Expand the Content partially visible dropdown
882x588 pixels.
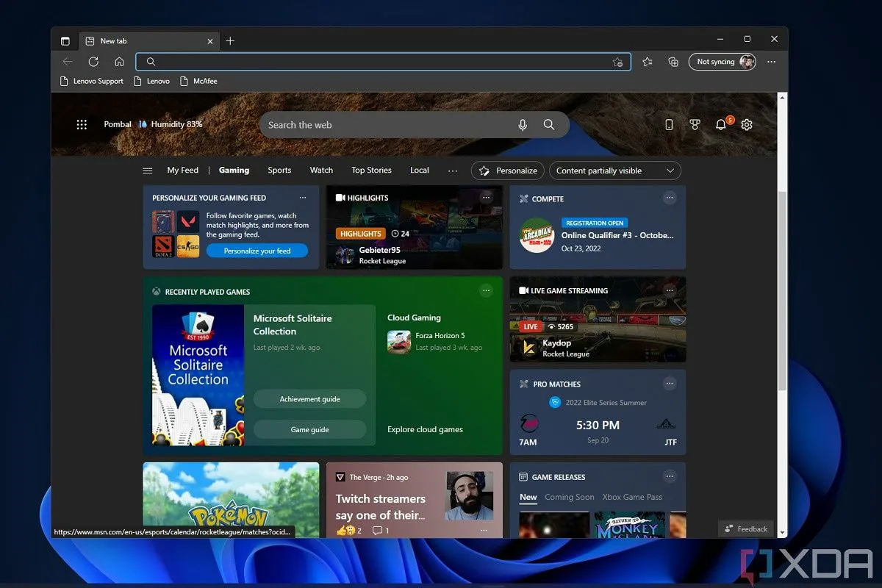pyautogui.click(x=615, y=171)
